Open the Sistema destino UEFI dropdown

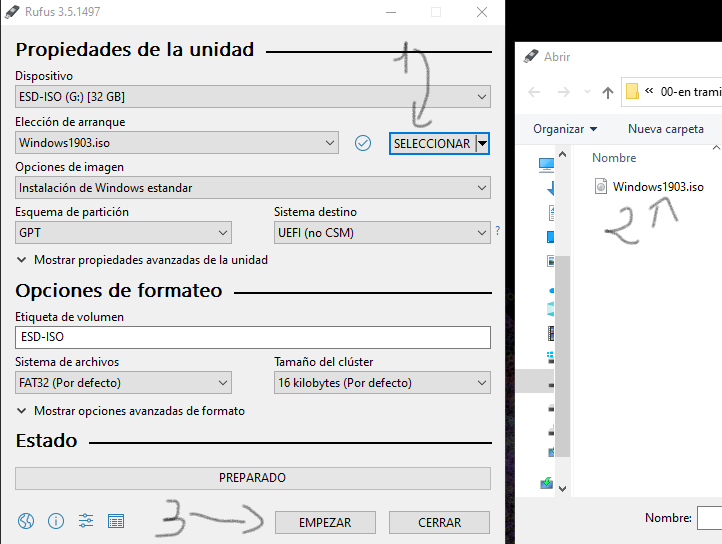[x=382, y=233]
